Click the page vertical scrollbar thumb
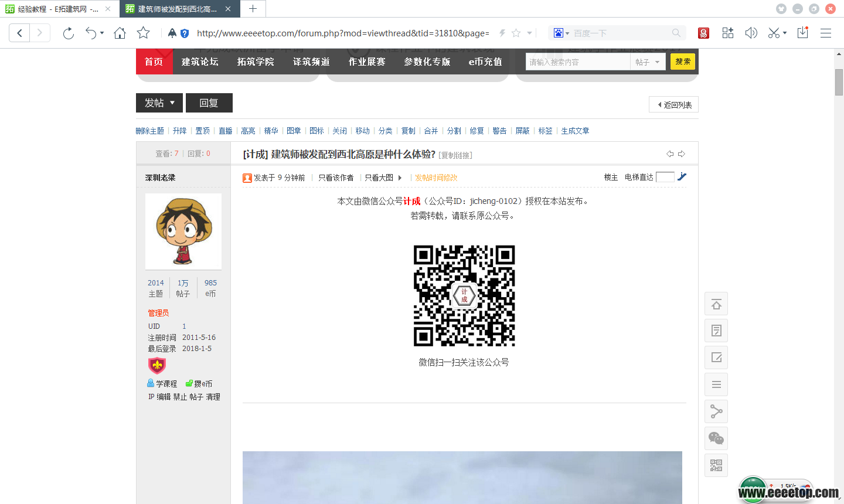This screenshot has height=504, width=844. 839,82
